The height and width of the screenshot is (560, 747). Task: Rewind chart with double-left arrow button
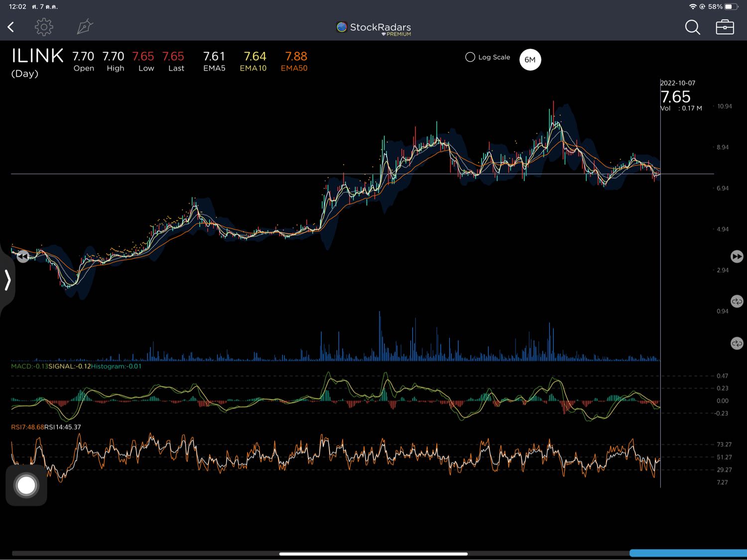(23, 257)
